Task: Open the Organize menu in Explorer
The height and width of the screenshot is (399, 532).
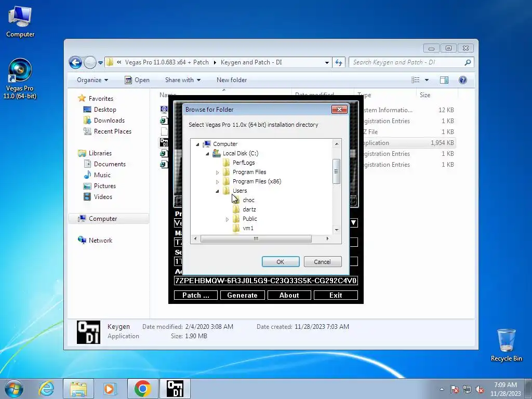Action: coord(92,80)
